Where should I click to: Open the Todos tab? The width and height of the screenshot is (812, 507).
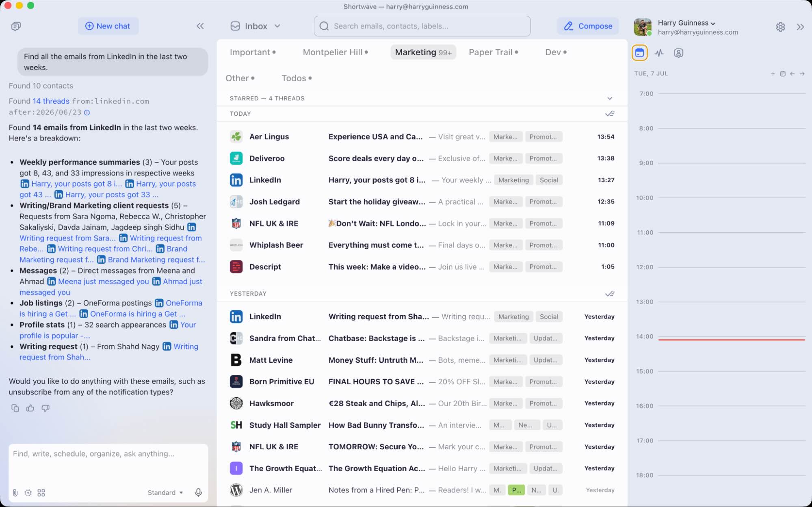click(297, 78)
